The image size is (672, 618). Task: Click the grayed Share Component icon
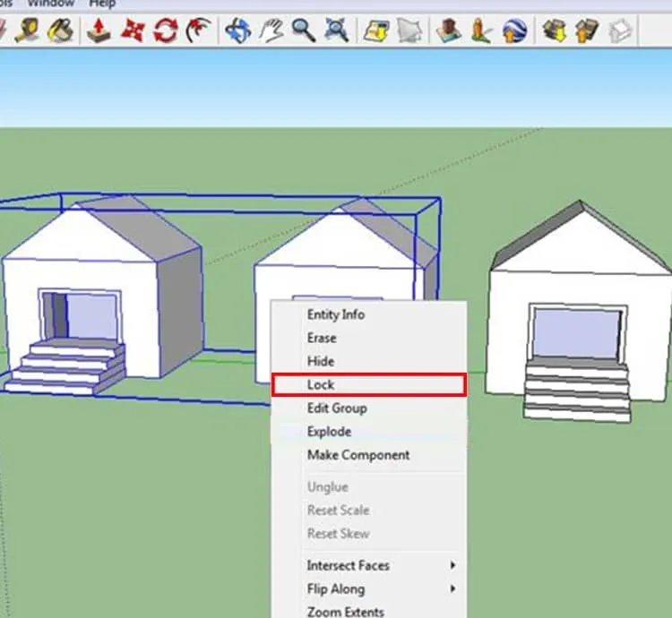(x=620, y=30)
